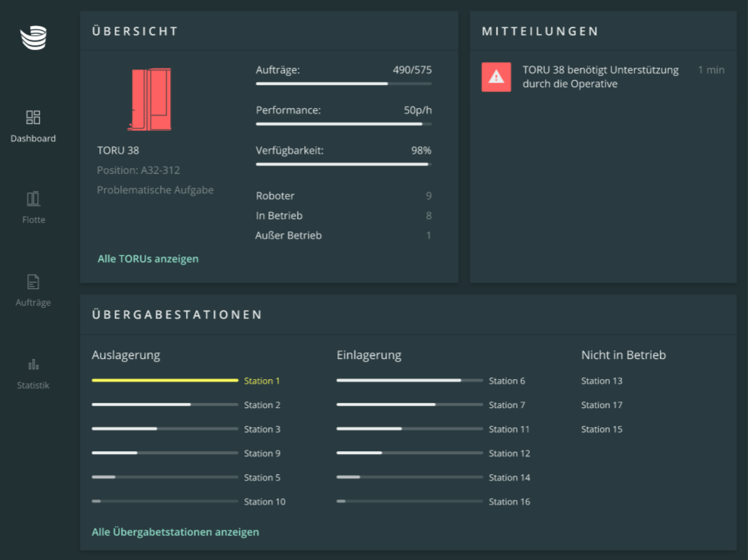Open the TORU 38 notification message
The width and height of the screenshot is (748, 560).
tap(600, 77)
